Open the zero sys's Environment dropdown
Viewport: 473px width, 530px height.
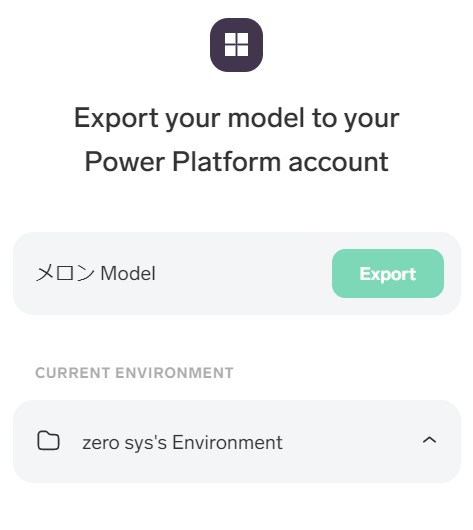coord(237,441)
